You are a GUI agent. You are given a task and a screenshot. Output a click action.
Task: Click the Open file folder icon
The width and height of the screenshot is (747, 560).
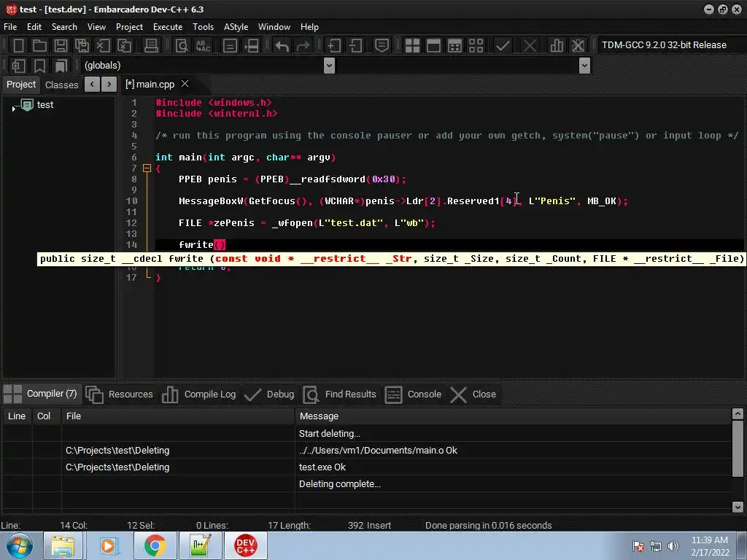point(39,46)
